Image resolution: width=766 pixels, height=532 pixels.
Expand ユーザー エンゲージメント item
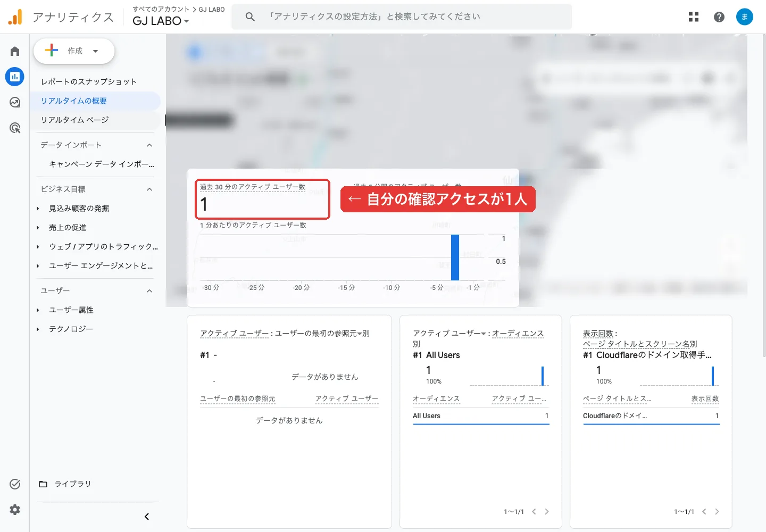(x=38, y=266)
